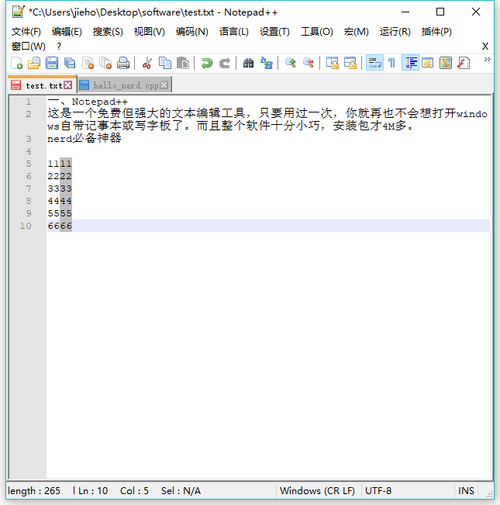500x505 pixels.
Task: Click the green Undo arrow icon
Action: 207,63
